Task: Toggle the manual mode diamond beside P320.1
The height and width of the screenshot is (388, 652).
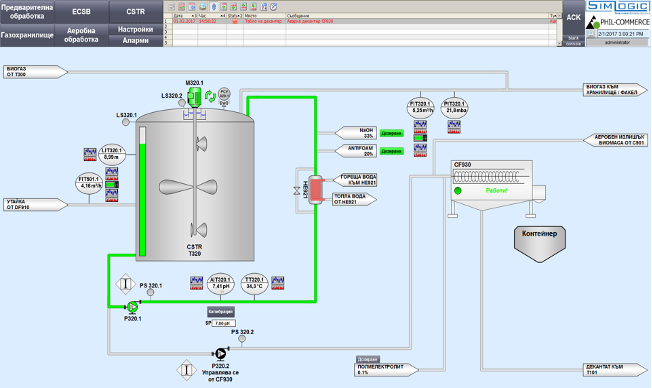Action: 126,284
